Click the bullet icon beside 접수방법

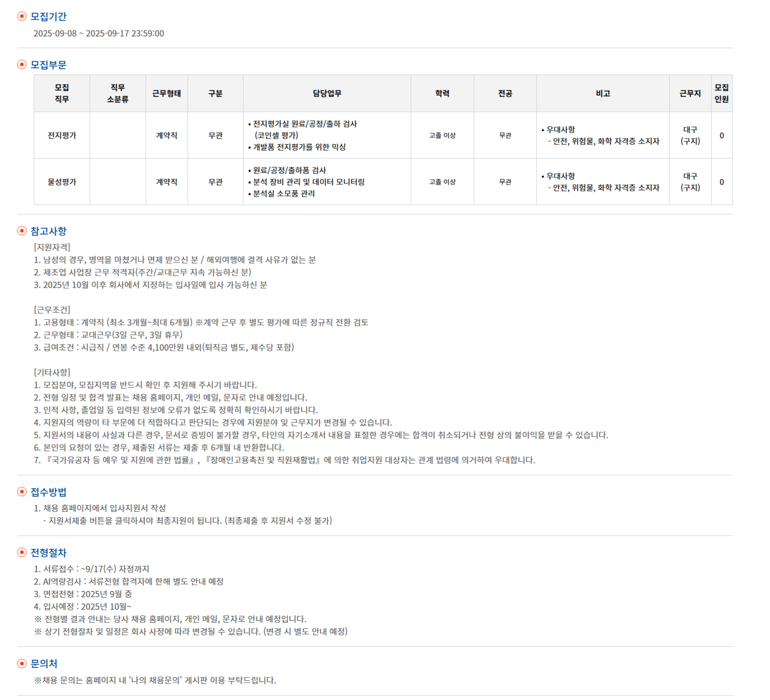(x=21, y=492)
